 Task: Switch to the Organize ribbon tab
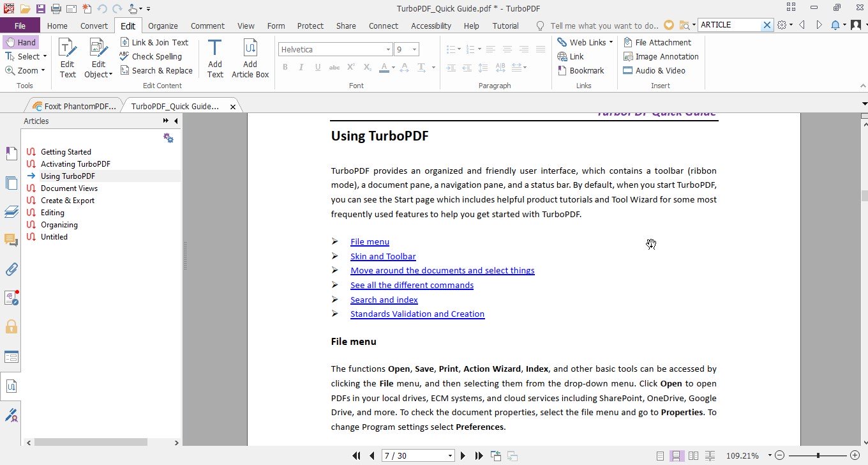163,26
